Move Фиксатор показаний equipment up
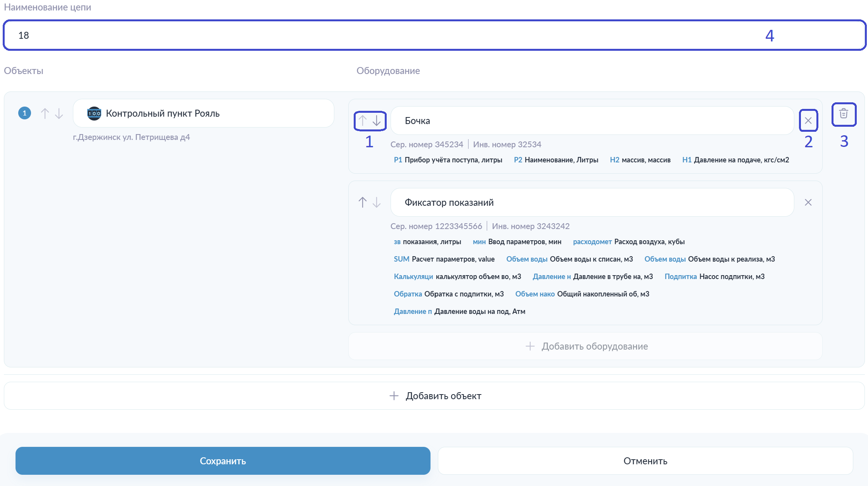Screen dimensions: 868x486 [x=362, y=202]
